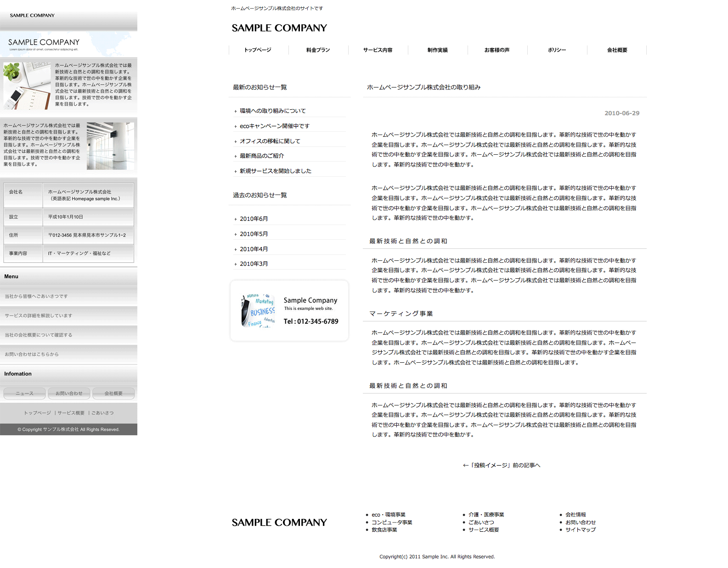Open the サイトマップ footer link
Viewport: 728px width, 568px height.
tap(580, 530)
